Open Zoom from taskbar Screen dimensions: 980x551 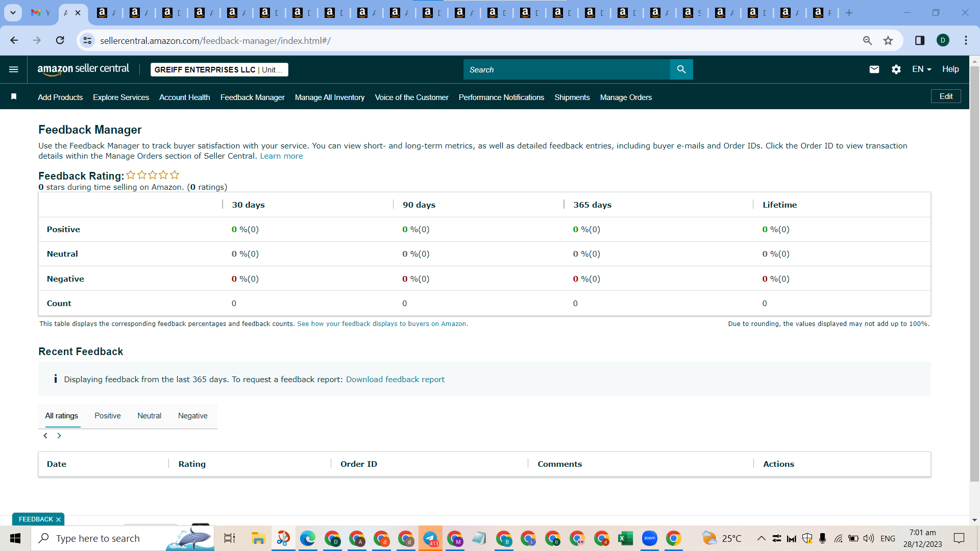[650, 538]
